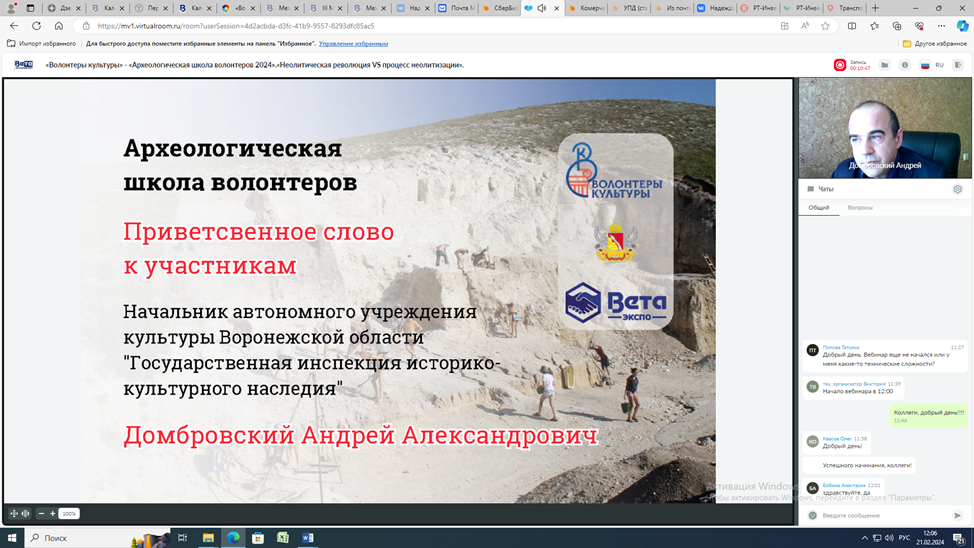Switch to the Вопросы tab

pos(860,208)
